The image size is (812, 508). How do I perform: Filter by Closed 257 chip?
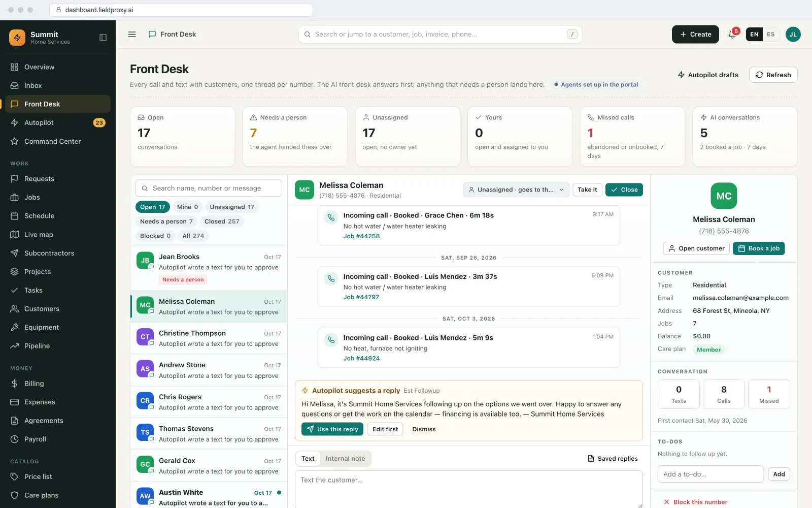tap(222, 221)
